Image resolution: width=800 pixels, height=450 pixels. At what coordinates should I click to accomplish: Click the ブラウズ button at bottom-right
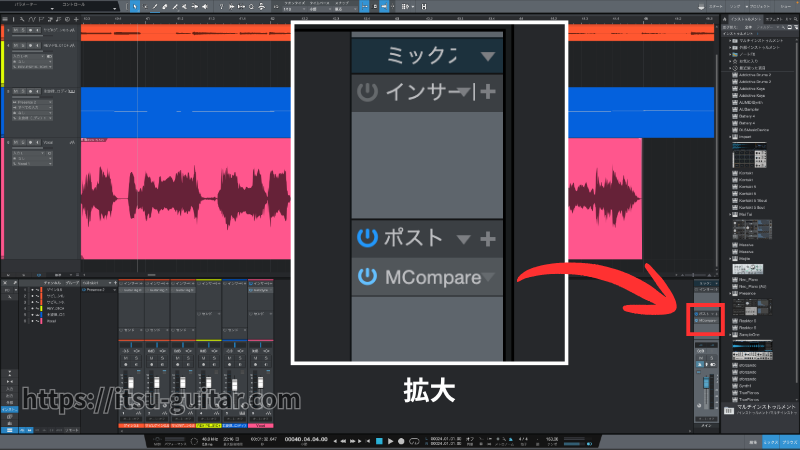point(789,442)
